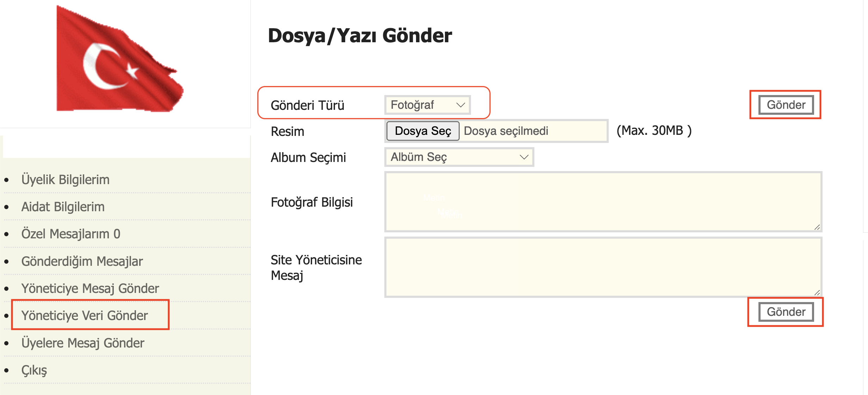This screenshot has height=395, width=868.
Task: Select Yöneticiye Mesaj Gönder link
Action: (90, 288)
